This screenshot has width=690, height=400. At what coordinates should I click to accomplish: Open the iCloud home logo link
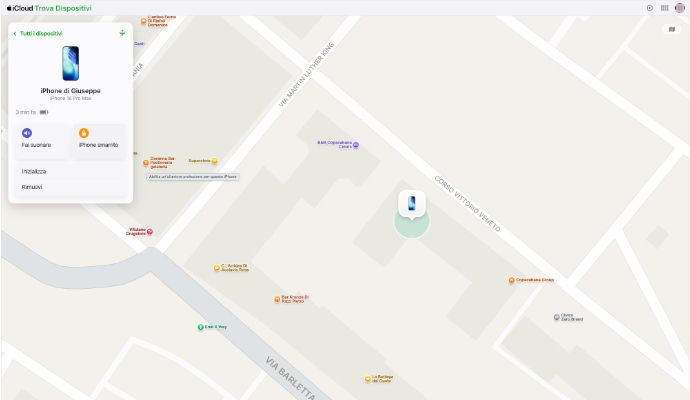tap(20, 8)
